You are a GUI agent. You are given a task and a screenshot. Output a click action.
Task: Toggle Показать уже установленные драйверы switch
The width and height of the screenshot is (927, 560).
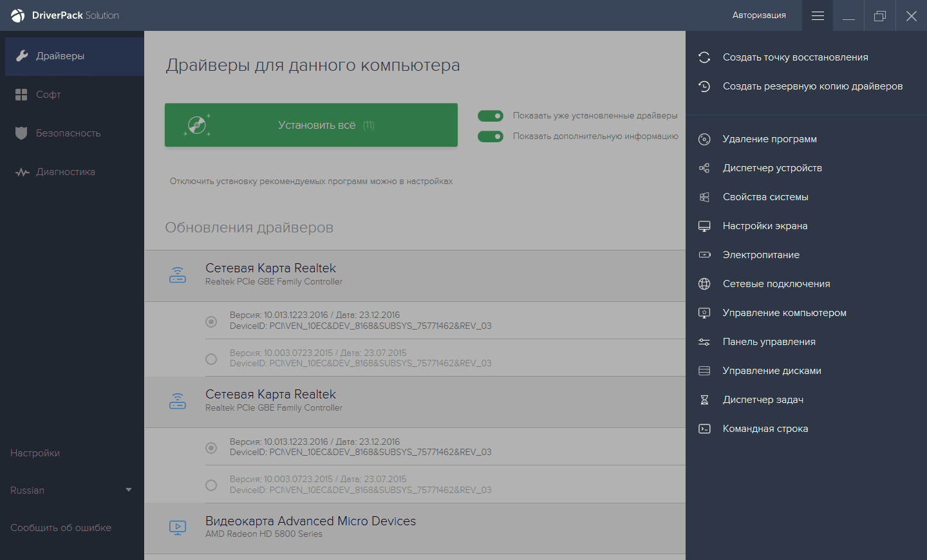pos(491,116)
